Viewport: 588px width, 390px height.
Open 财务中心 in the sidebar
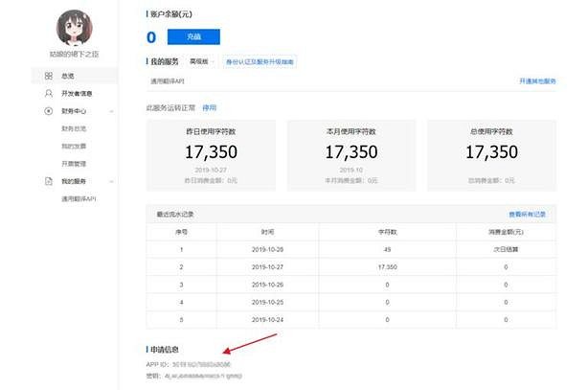coord(75,111)
